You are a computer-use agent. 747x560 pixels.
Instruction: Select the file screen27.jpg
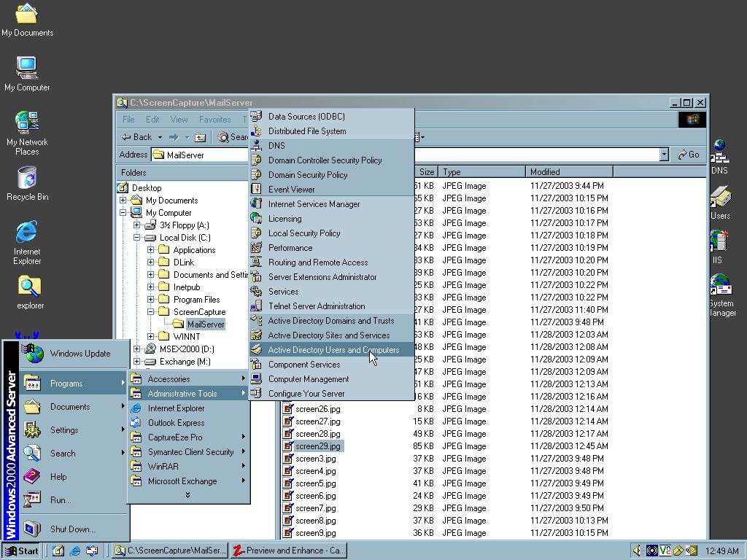point(312,421)
